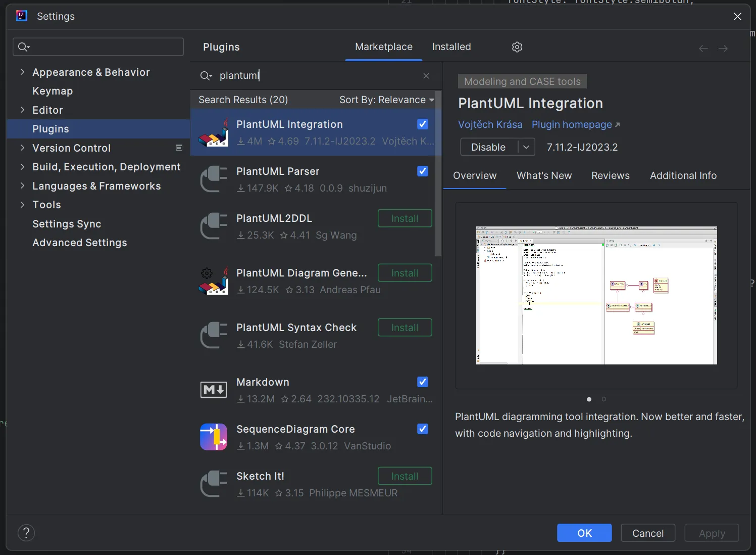
Task: Click the Markdown plugin icon
Action: (214, 390)
